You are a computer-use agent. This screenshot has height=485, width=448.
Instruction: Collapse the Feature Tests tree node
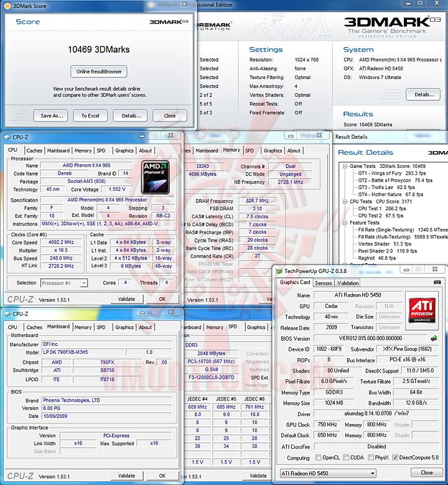pyautogui.click(x=345, y=223)
